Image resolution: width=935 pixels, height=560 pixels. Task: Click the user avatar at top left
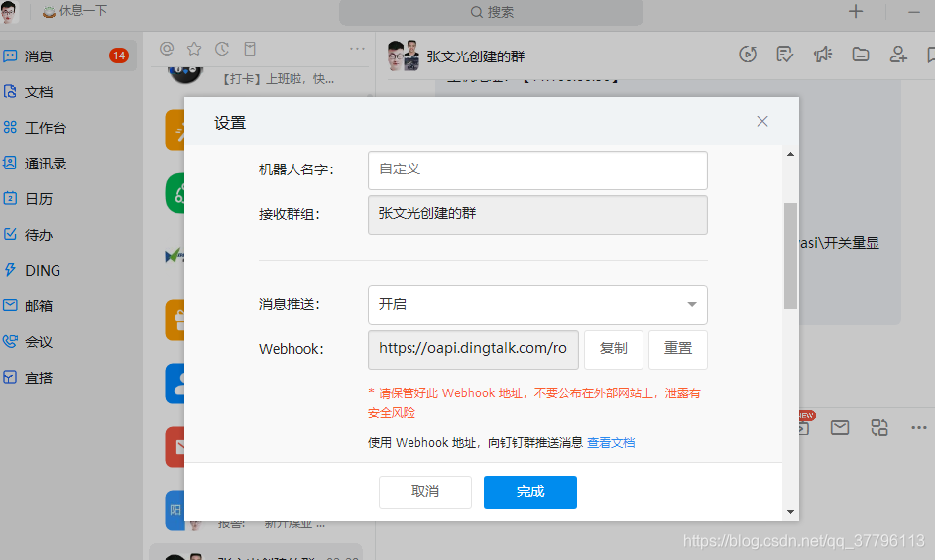[9, 12]
